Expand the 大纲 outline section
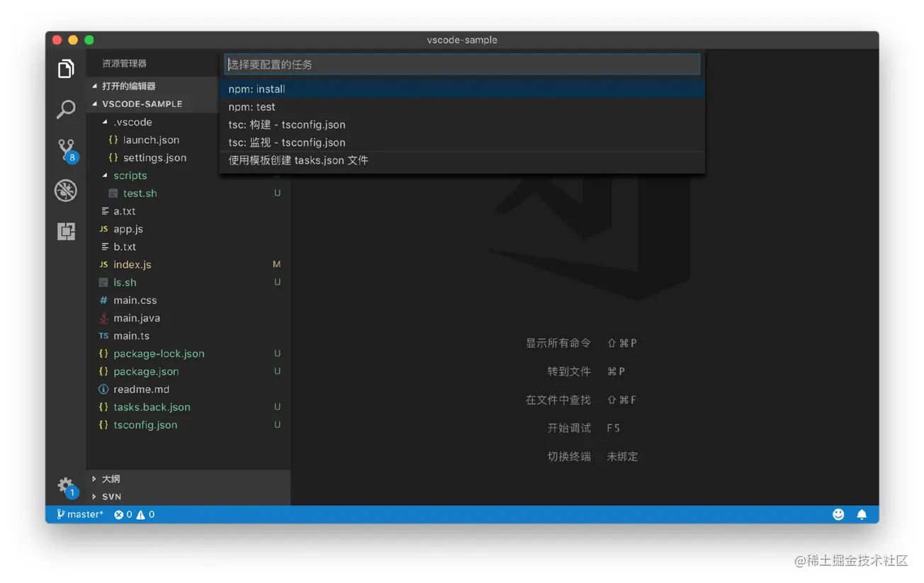This screenshot has height=583, width=924. click(111, 479)
